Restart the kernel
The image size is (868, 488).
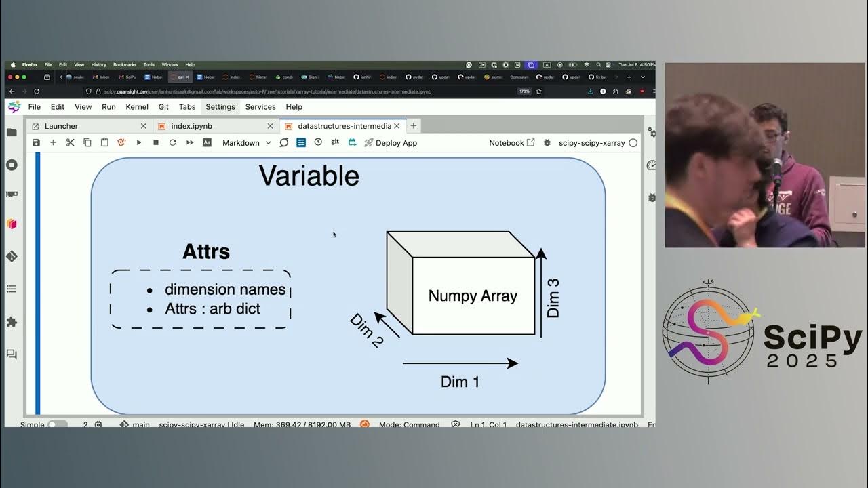(x=173, y=142)
